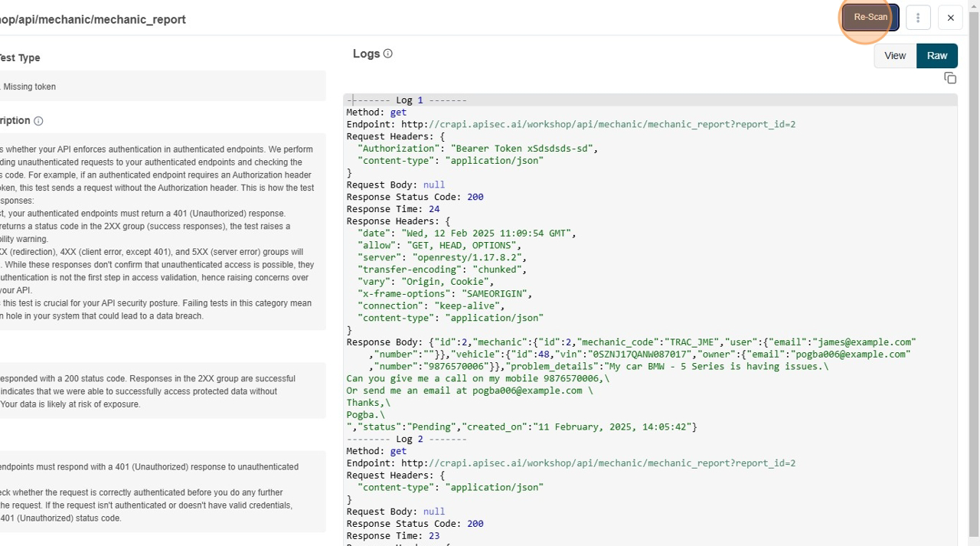Image resolution: width=980 pixels, height=546 pixels.
Task: Copy raw logs using the copy icon
Action: [949, 78]
